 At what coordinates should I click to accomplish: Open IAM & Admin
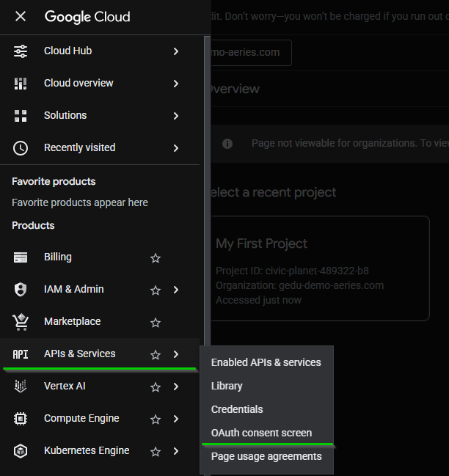pos(100,289)
